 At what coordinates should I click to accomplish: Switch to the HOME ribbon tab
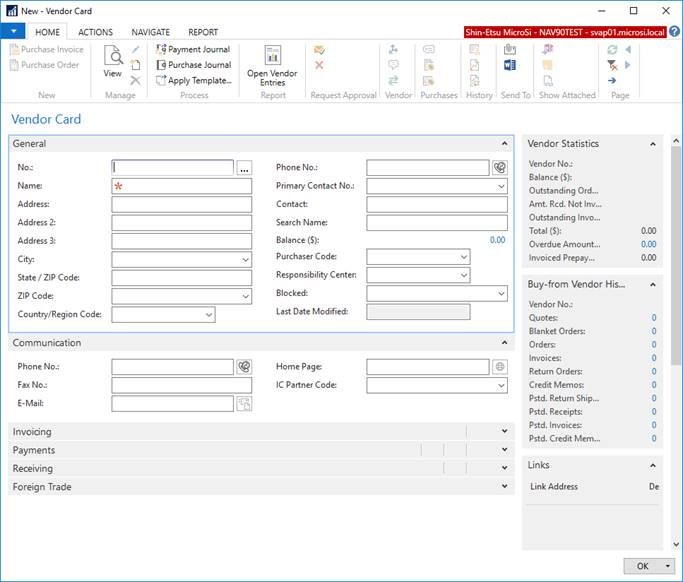pos(47,32)
